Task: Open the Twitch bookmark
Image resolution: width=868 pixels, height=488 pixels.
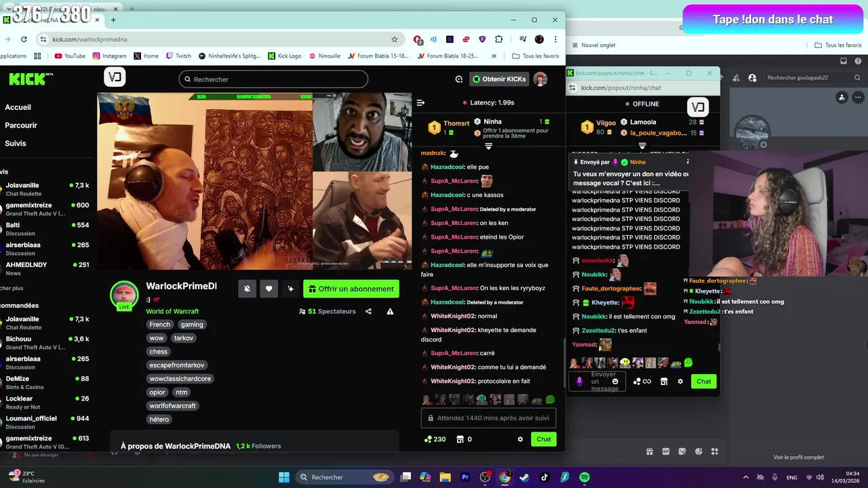Action: pyautogui.click(x=178, y=56)
